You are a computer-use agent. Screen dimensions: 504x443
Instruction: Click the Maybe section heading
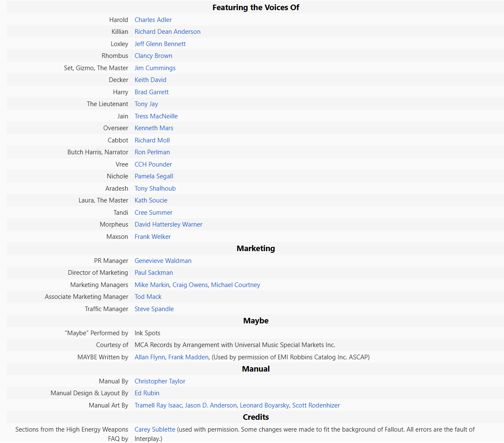click(256, 321)
